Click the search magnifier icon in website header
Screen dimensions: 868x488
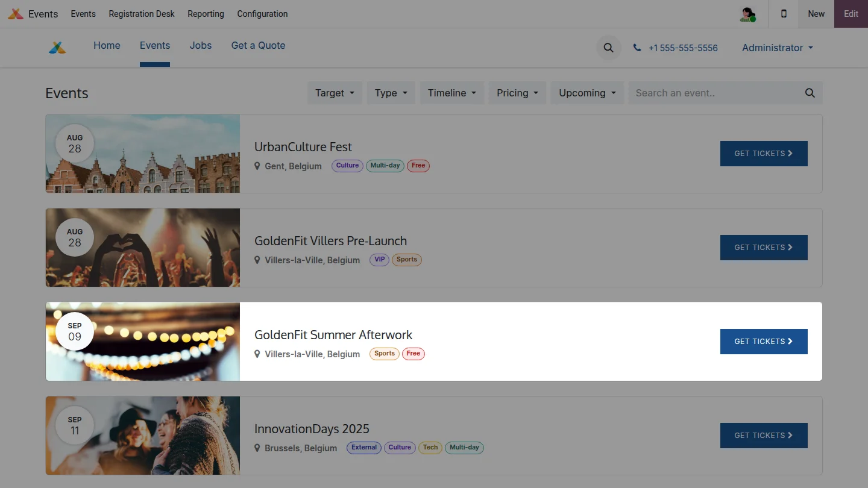tap(608, 48)
